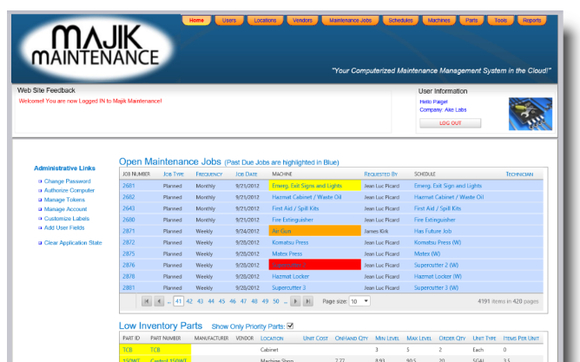Go to previous page of jobs pager
Viewport: 580px width, 362px height.
pos(159,301)
